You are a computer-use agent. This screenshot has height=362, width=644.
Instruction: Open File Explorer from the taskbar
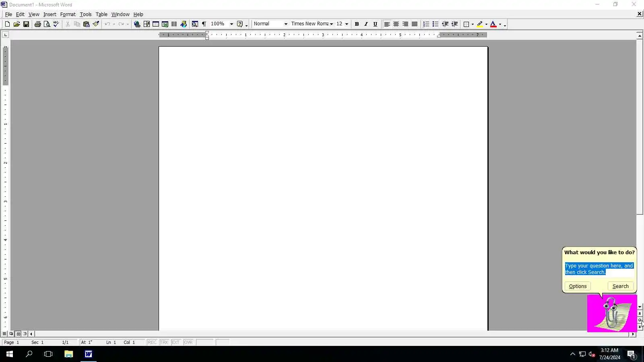(x=68, y=354)
